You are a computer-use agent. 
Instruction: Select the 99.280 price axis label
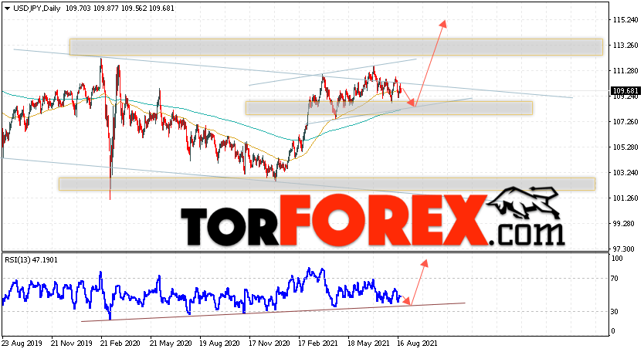point(625,224)
